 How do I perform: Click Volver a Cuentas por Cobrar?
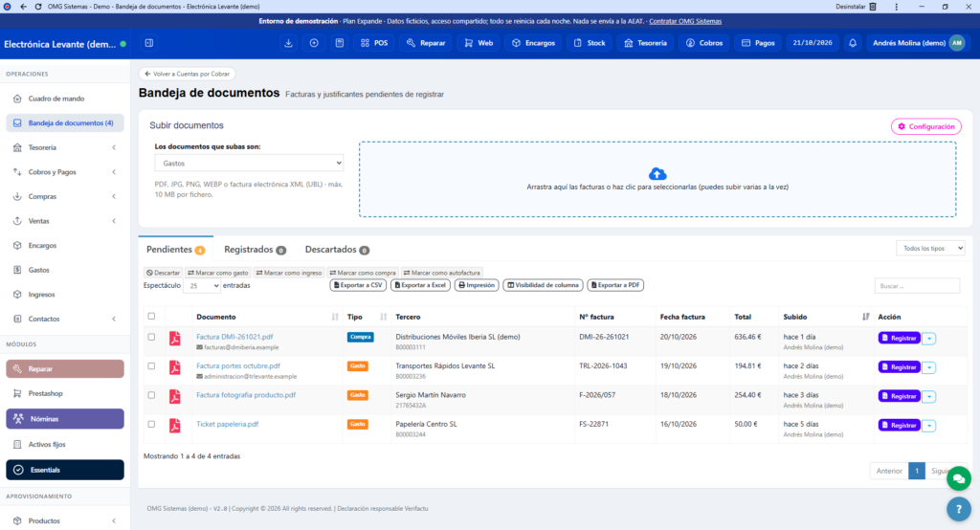(x=187, y=74)
